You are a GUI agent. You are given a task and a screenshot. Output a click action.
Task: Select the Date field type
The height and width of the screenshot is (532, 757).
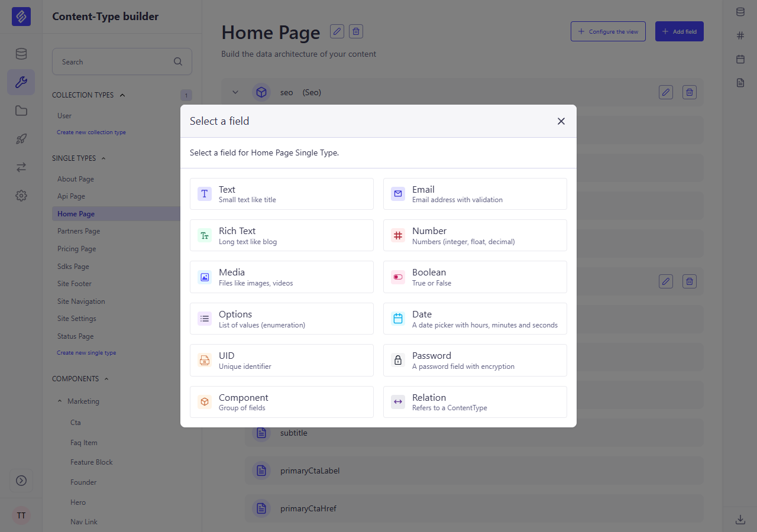click(475, 319)
